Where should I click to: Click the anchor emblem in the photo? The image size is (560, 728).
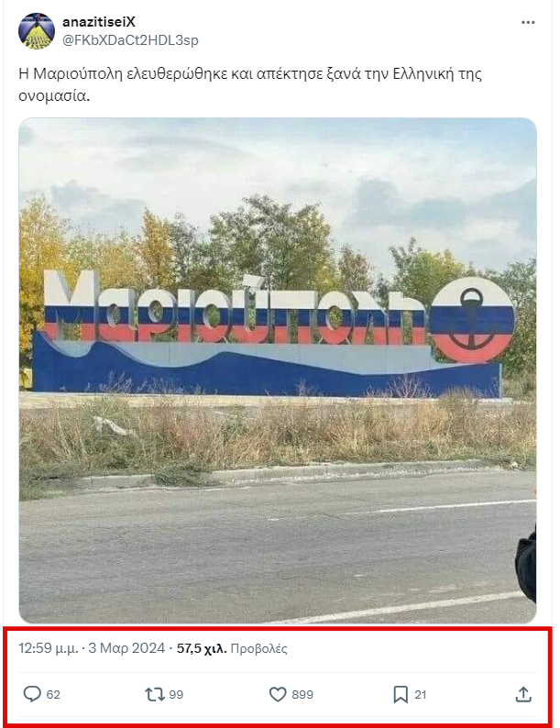point(472,319)
